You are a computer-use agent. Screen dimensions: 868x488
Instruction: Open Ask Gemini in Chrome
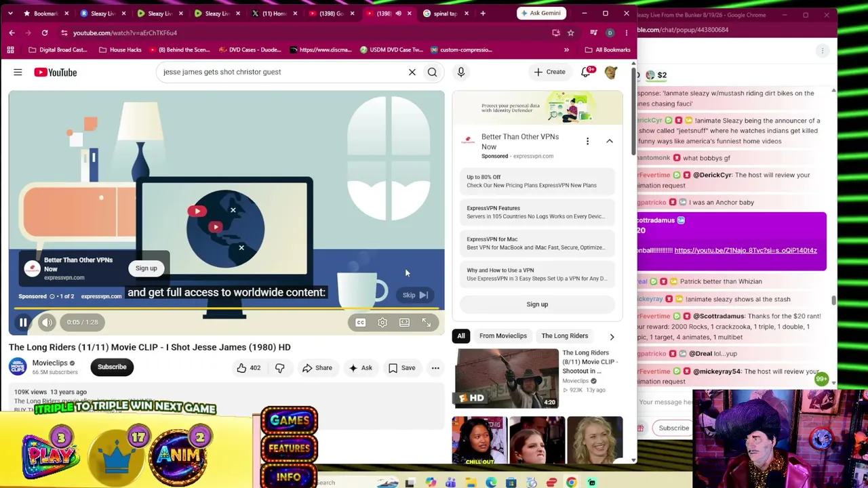click(541, 13)
